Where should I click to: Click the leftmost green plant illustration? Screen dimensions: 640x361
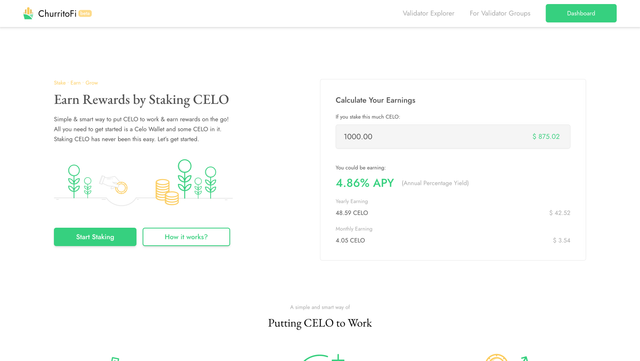(x=74, y=181)
